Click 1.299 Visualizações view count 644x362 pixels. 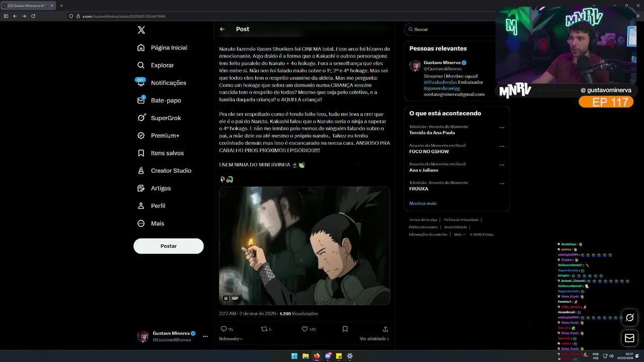(299, 314)
